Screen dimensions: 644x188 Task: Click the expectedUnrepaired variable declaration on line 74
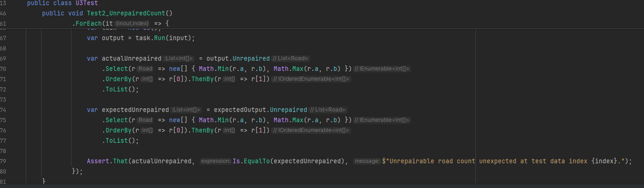[x=135, y=110]
